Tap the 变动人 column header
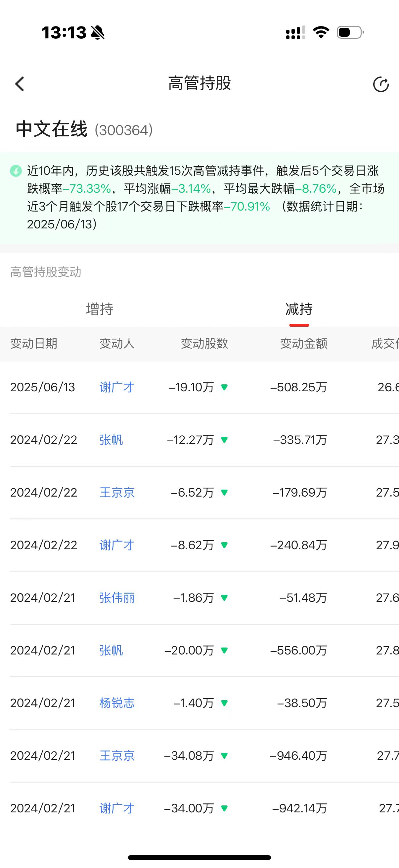Viewport: 399px width, 868px height. 117,344
